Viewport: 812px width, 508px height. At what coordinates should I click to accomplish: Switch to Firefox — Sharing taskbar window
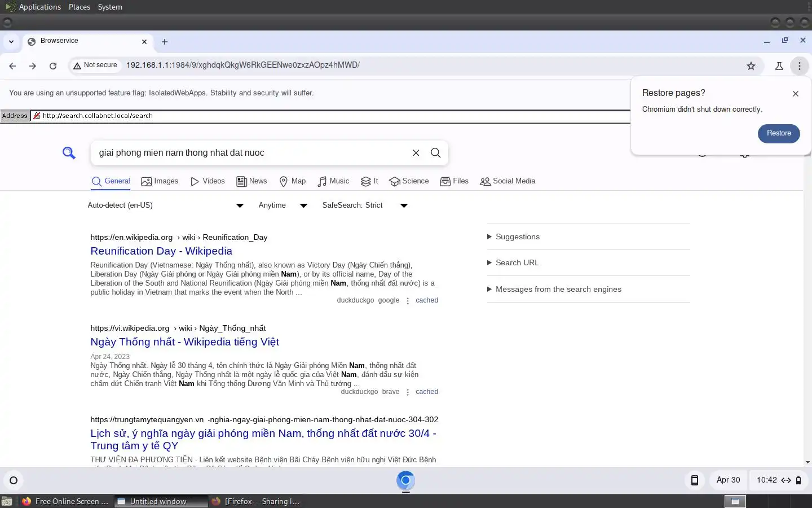click(x=255, y=501)
